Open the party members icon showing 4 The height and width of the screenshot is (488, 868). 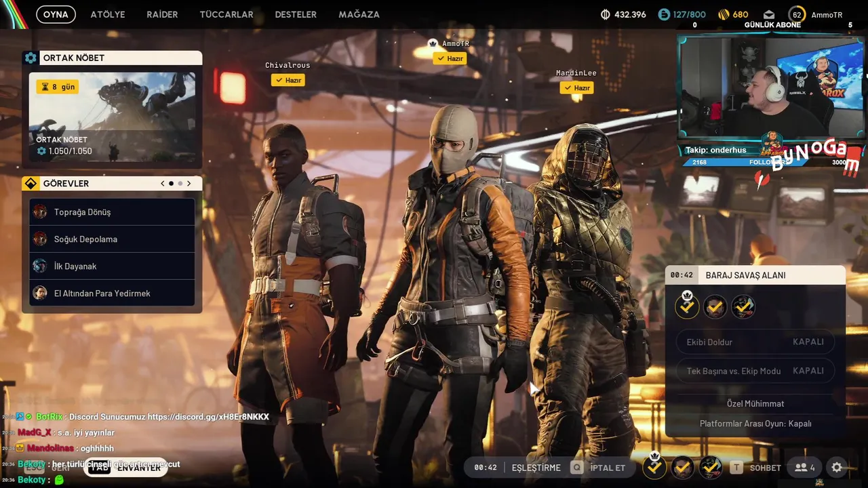coord(805,468)
